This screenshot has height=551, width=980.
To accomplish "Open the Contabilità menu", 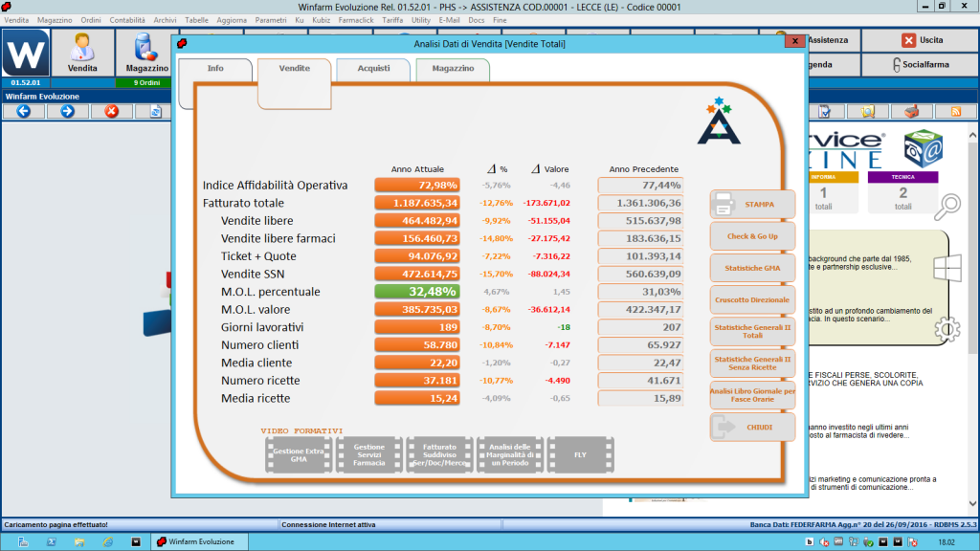I will [x=127, y=20].
